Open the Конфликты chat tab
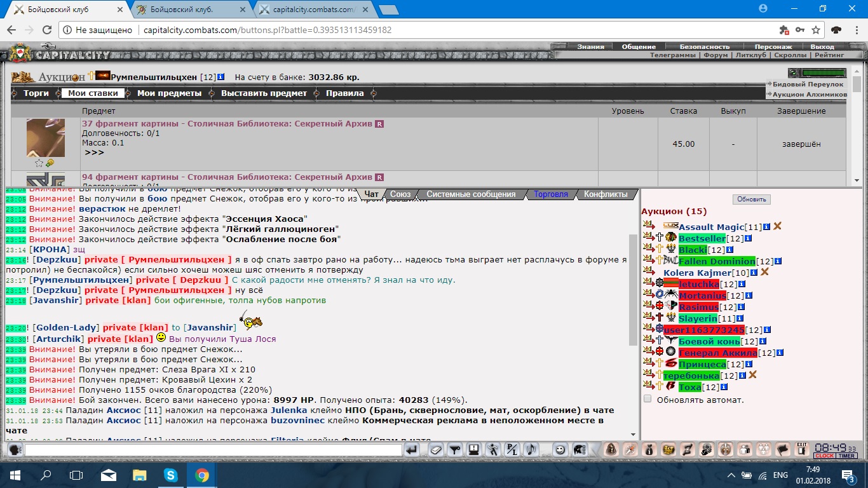This screenshot has width=868, height=488. tap(606, 194)
